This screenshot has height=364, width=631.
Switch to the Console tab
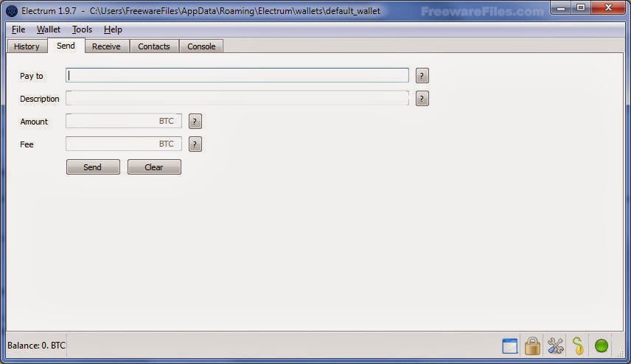coord(201,46)
